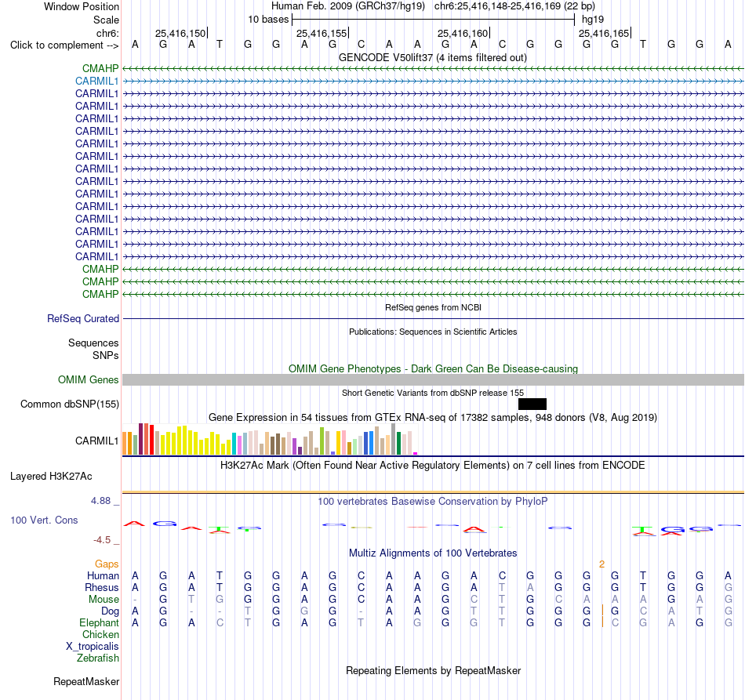
Task: Click the GTEx Gene Expression track title
Action: click(433, 418)
